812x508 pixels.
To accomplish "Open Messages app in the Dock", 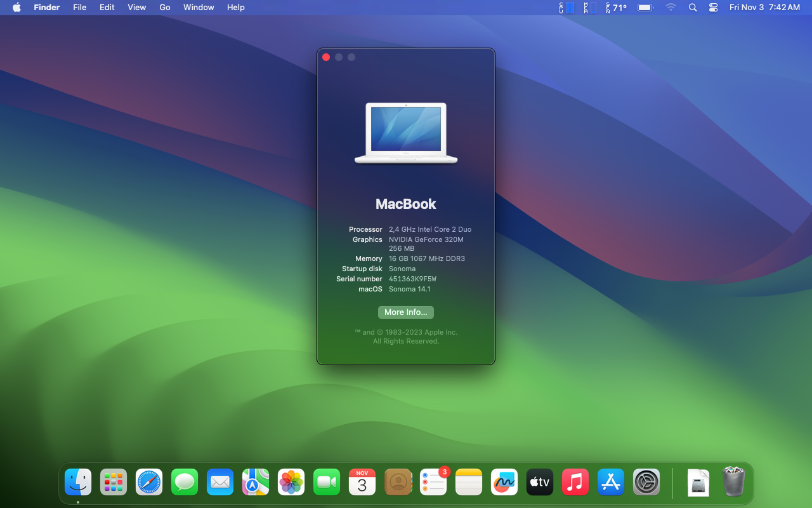I will 185,483.
